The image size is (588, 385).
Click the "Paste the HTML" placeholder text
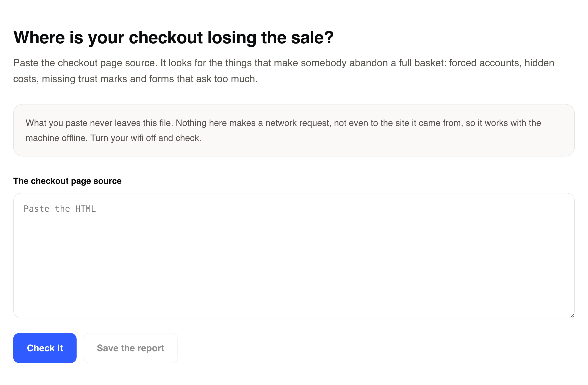[x=59, y=209]
